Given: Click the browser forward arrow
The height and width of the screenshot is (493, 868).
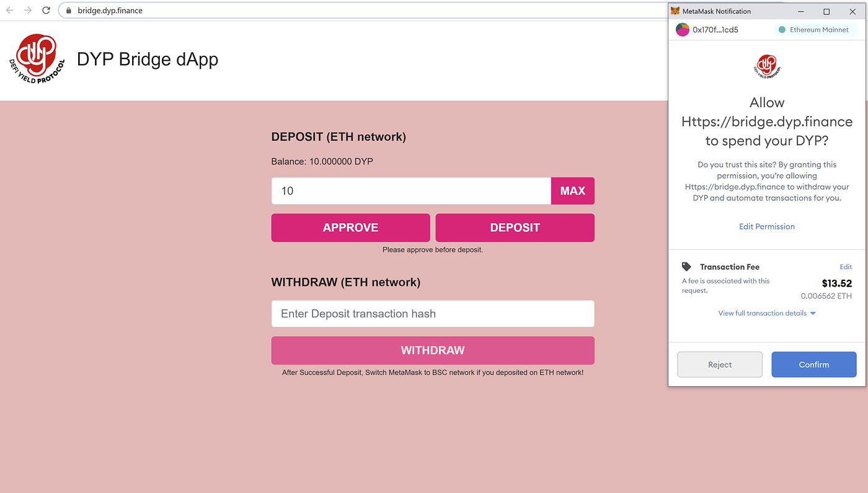Looking at the screenshot, I should [27, 11].
